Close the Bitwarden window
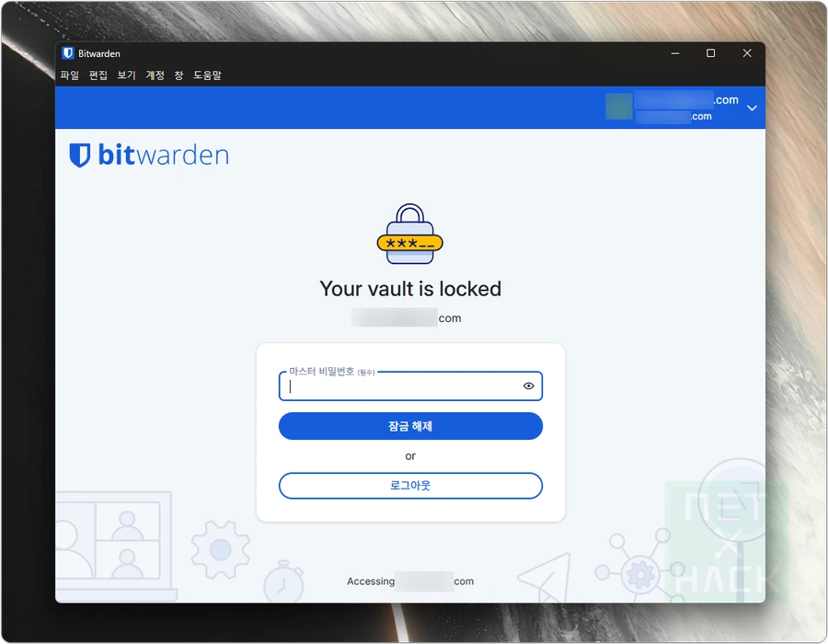The width and height of the screenshot is (828, 644). click(x=747, y=53)
